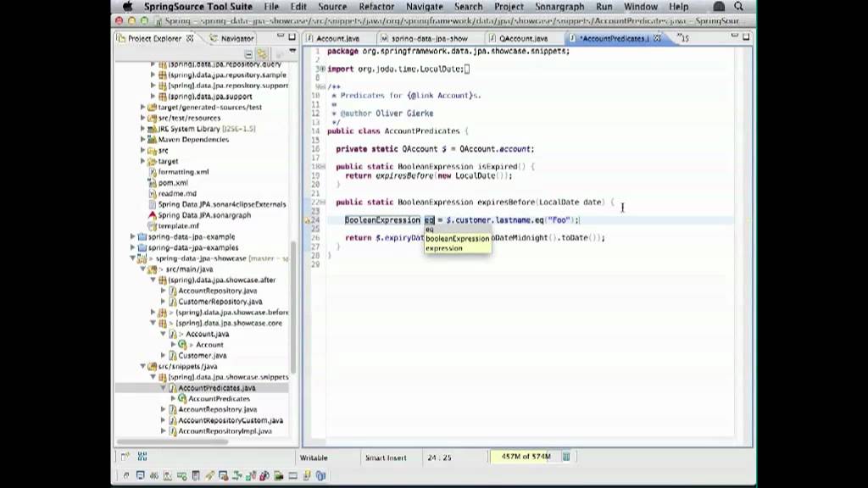Maximize the Project Explorer panel
This screenshot has width=868, height=488.
tap(292, 36)
